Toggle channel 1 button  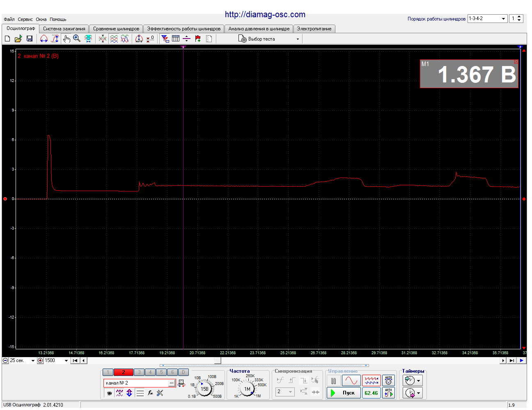108,372
